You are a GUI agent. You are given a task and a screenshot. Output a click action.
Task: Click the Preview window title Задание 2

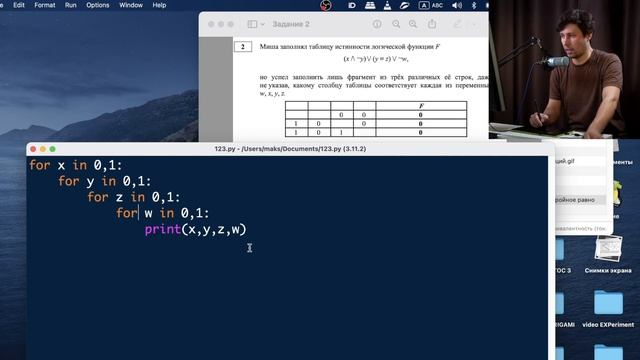[291, 24]
